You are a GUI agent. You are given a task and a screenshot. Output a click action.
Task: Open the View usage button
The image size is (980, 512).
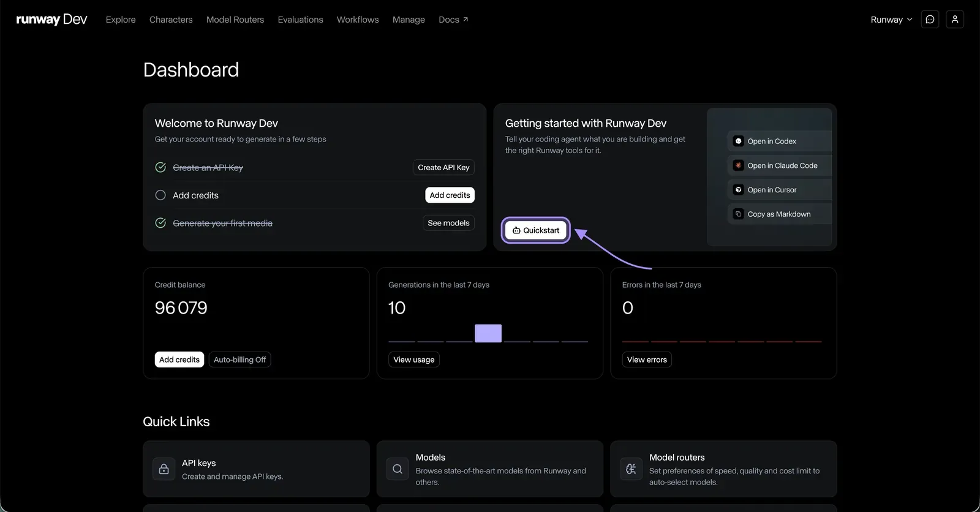[414, 360]
